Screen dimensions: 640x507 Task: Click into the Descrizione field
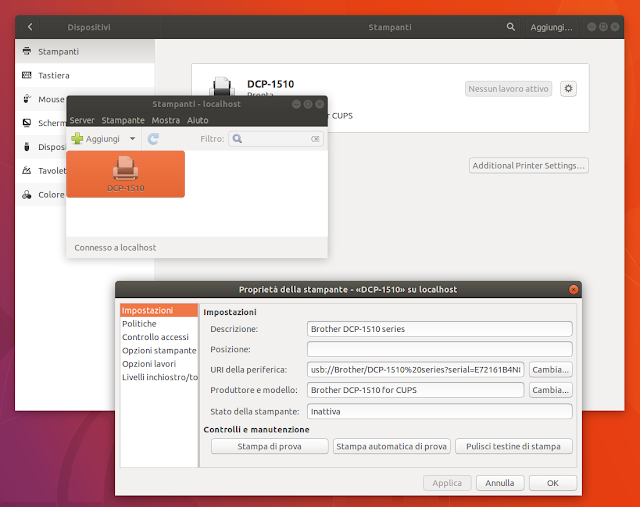[440, 329]
